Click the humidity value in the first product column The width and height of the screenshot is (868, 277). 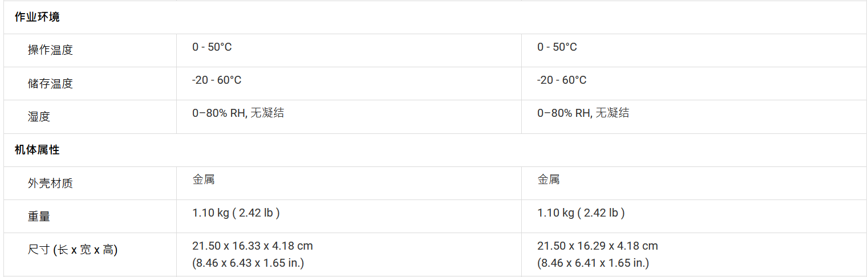point(238,113)
